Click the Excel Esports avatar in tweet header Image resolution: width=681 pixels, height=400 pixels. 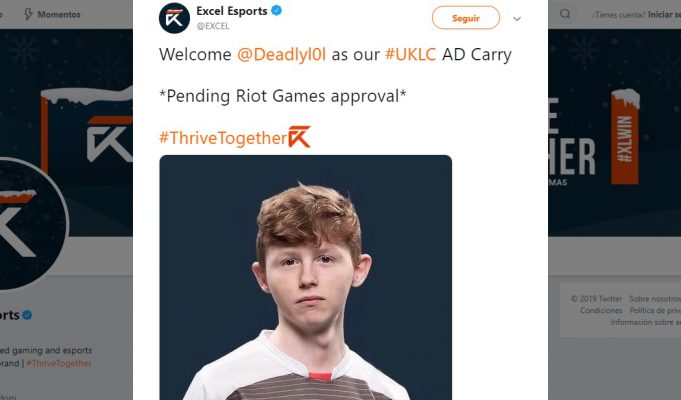pos(174,18)
